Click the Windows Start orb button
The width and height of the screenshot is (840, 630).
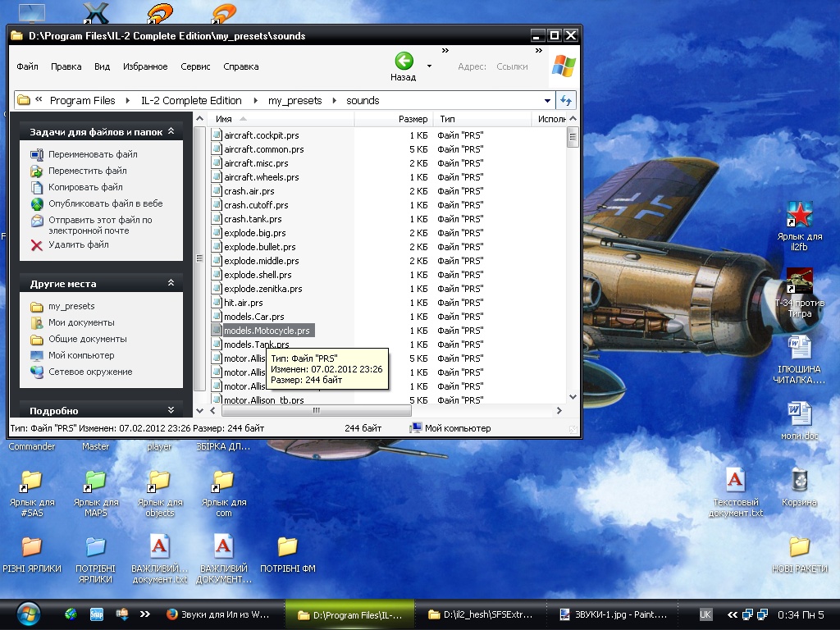coord(27,614)
